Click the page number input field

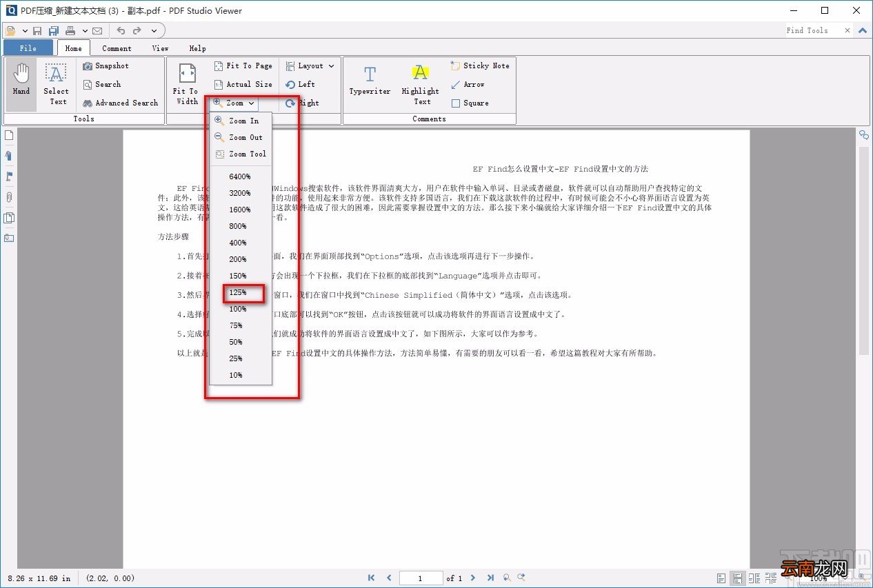[x=421, y=578]
